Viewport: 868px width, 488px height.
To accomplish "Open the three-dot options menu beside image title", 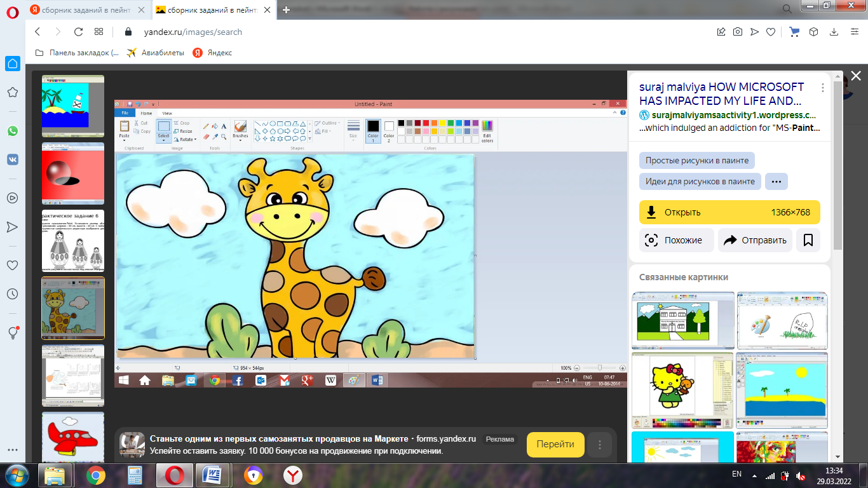I will pos(823,88).
